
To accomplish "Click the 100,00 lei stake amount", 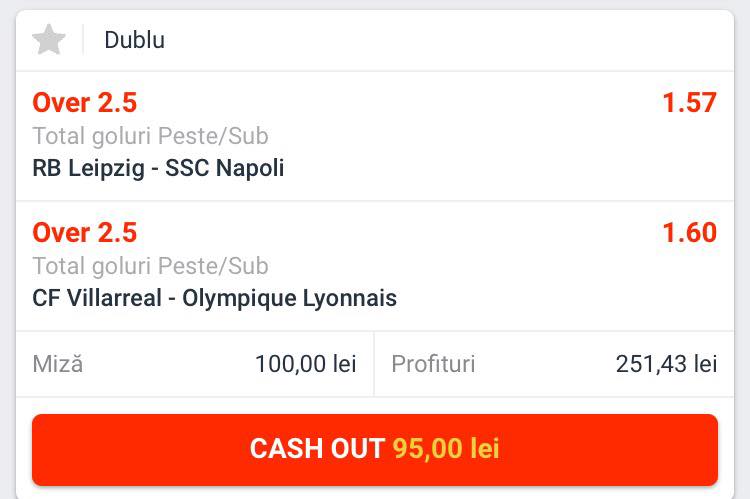I will tap(306, 364).
